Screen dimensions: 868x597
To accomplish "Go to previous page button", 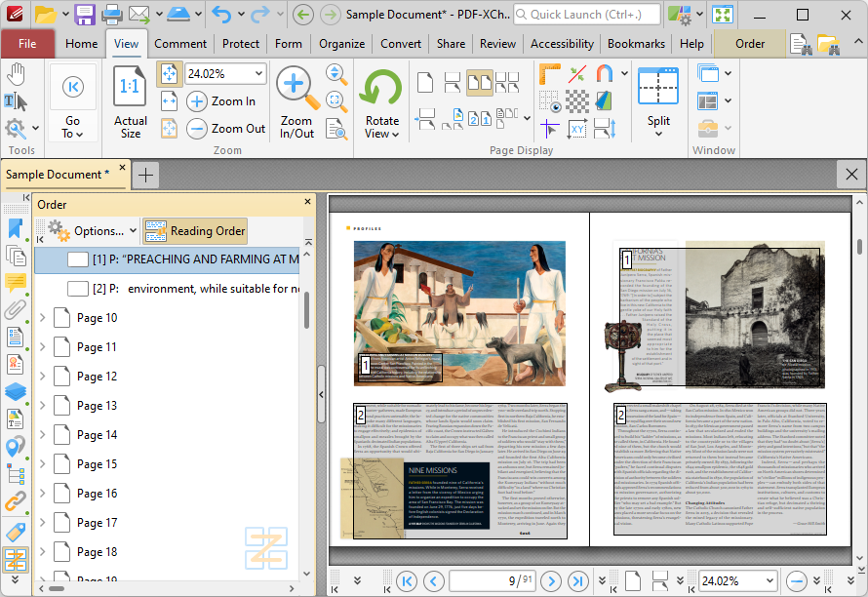I will point(433,581).
